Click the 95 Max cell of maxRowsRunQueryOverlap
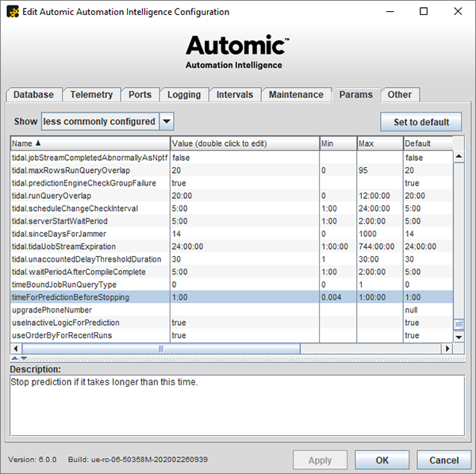Screen dimensions: 476x474 pos(380,170)
